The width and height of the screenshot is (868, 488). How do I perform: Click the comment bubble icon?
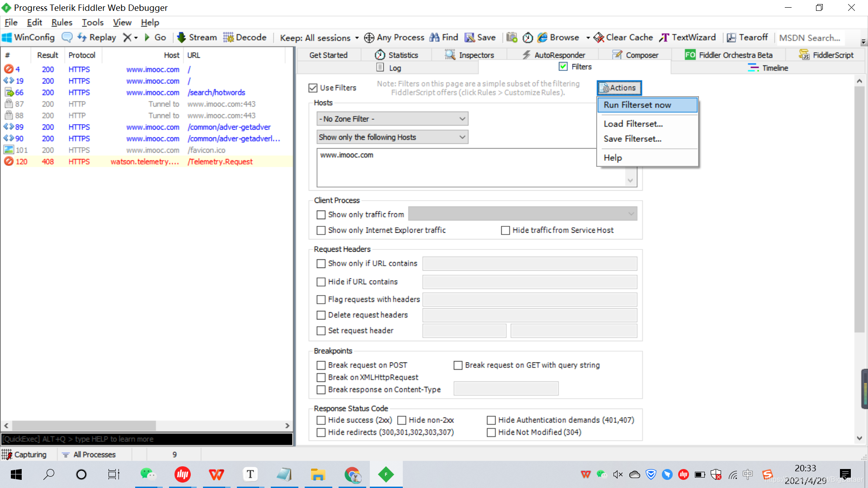67,38
